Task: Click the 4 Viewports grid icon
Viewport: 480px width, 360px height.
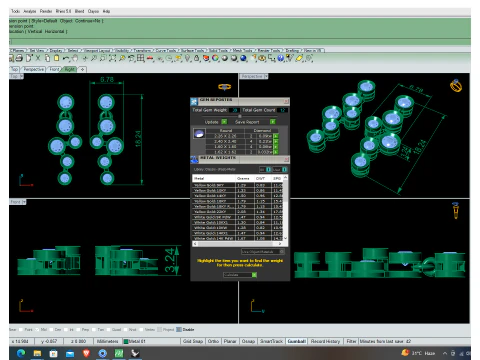Action: point(141,58)
